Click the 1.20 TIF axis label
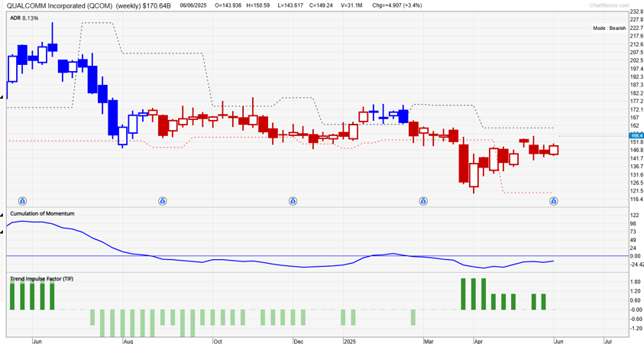Viewport: 644px width, 344px height. point(636,291)
